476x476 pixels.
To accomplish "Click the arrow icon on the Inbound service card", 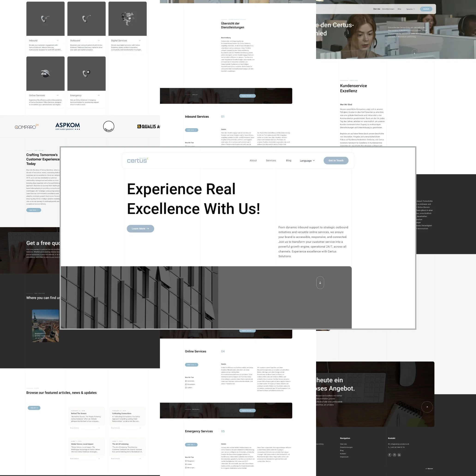I will click(57, 40).
